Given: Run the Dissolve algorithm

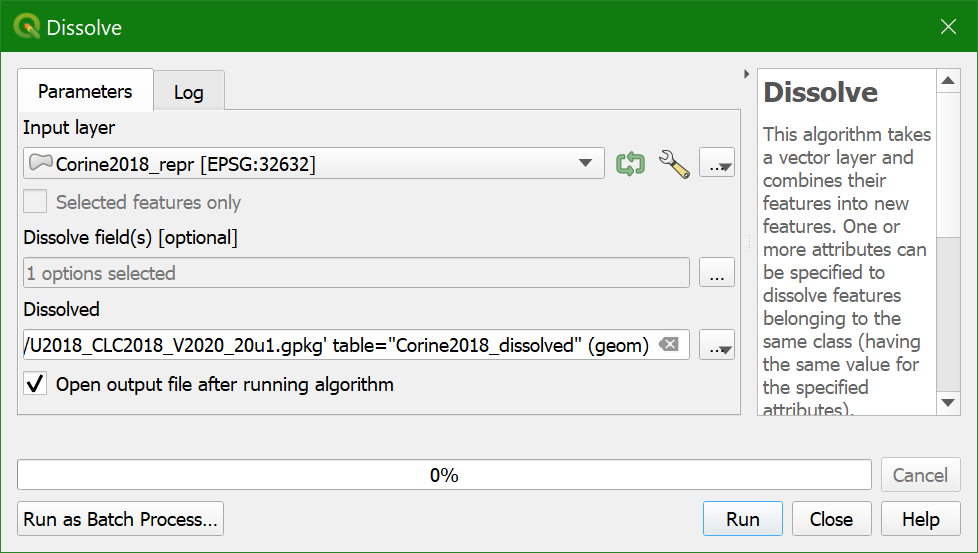Looking at the screenshot, I should tap(742, 519).
